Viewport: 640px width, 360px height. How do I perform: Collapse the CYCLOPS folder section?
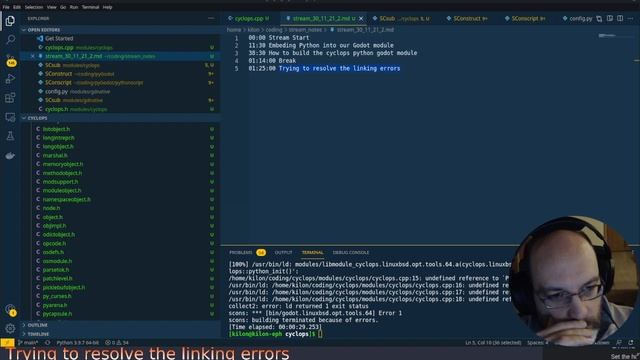(x=37, y=118)
